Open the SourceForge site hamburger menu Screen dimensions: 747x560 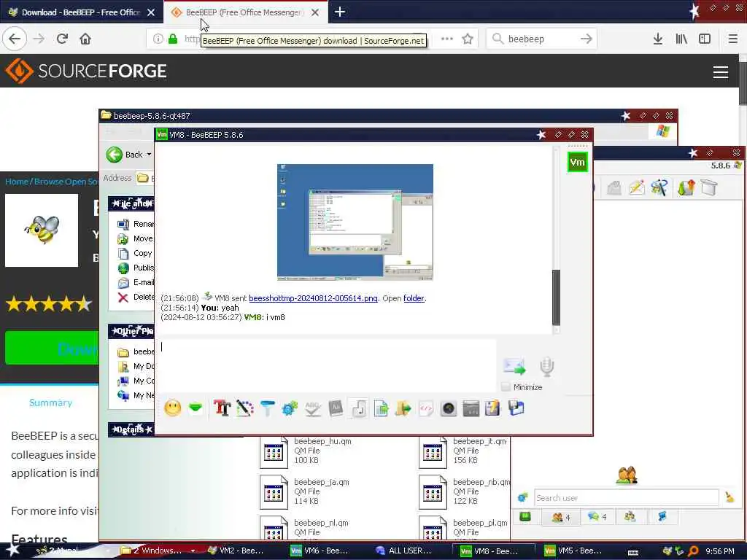(x=720, y=72)
